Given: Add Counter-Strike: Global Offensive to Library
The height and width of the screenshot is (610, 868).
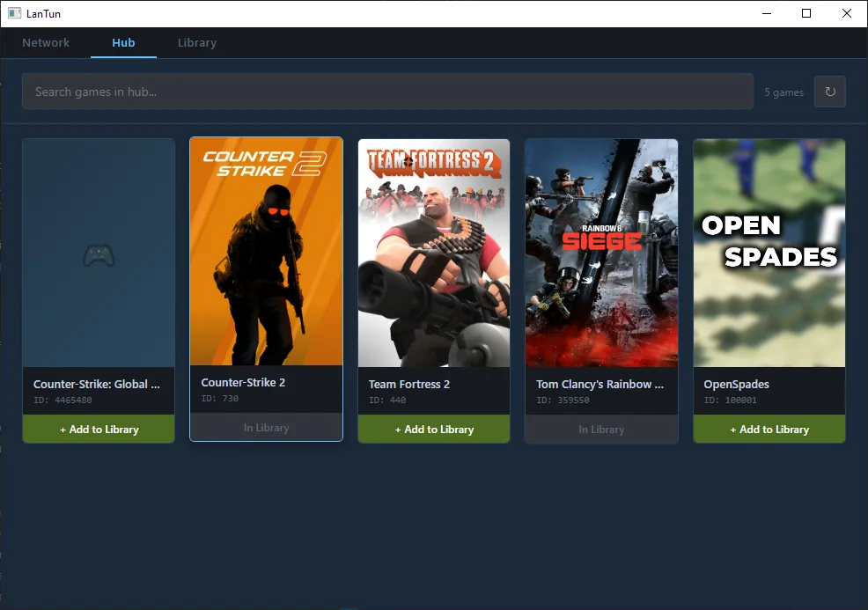Looking at the screenshot, I should coord(99,429).
